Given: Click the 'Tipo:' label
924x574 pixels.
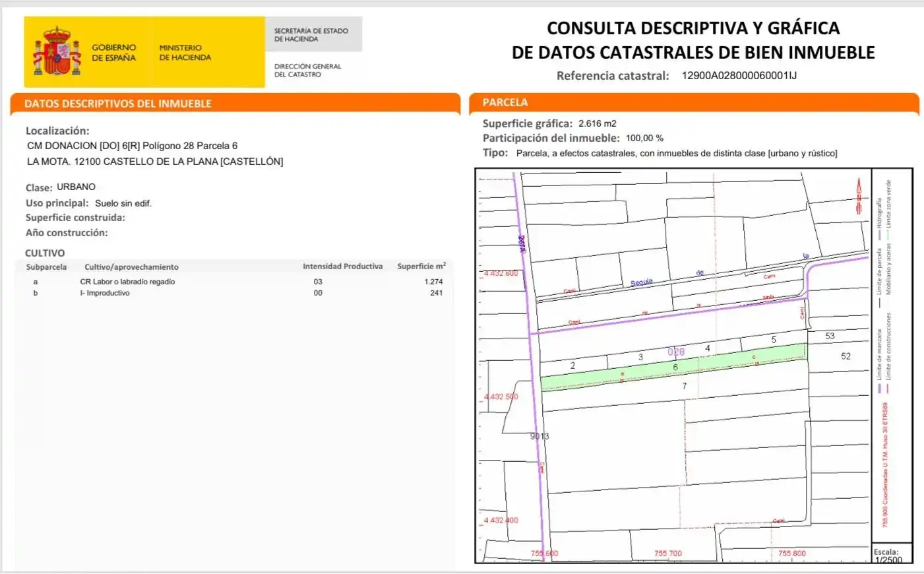Looking at the screenshot, I should click(x=495, y=152).
